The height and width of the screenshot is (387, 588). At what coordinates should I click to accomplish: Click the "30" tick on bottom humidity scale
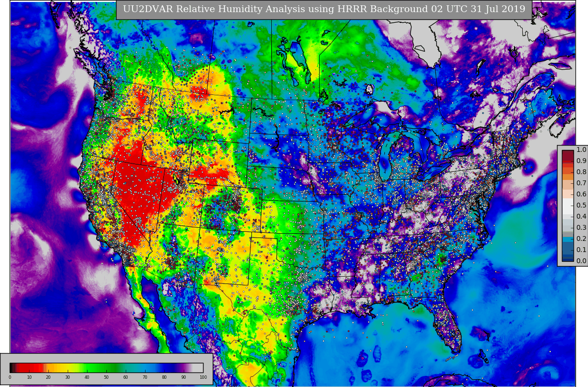(x=68, y=377)
